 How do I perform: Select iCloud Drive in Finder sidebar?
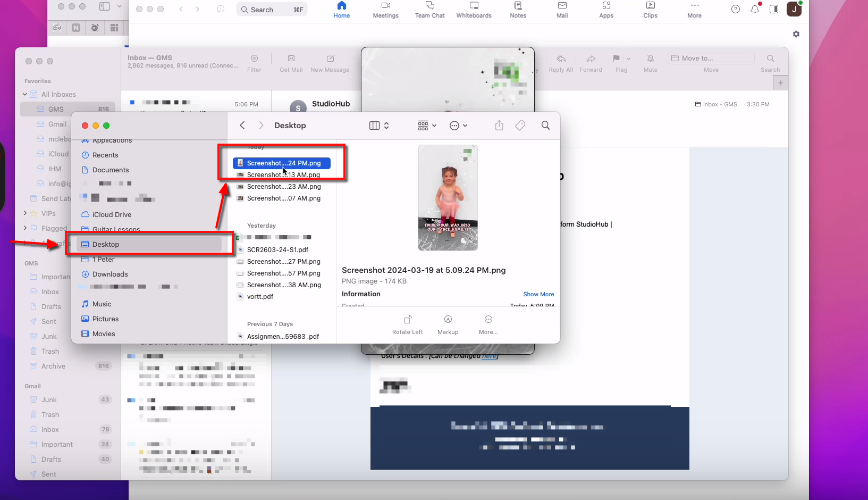[x=112, y=215]
